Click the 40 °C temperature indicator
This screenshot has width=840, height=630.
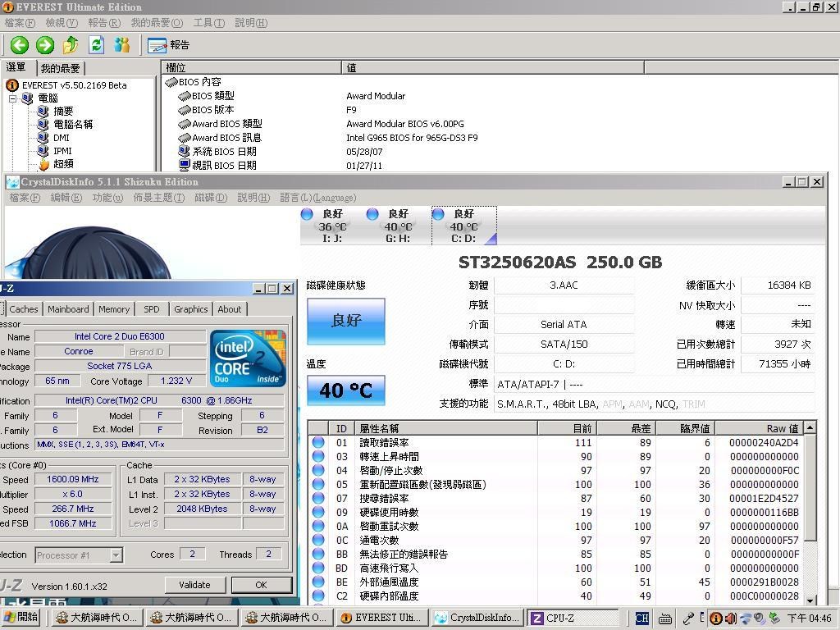(345, 390)
